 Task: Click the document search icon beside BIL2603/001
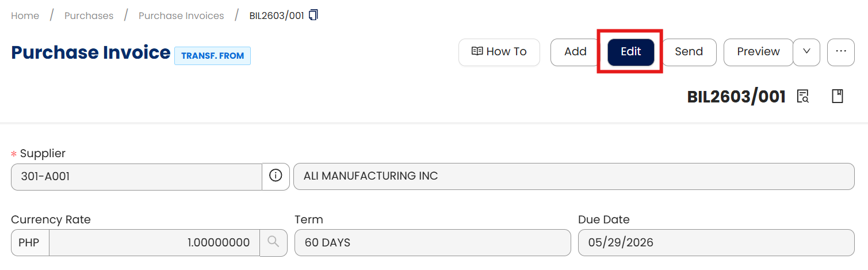[x=802, y=96]
